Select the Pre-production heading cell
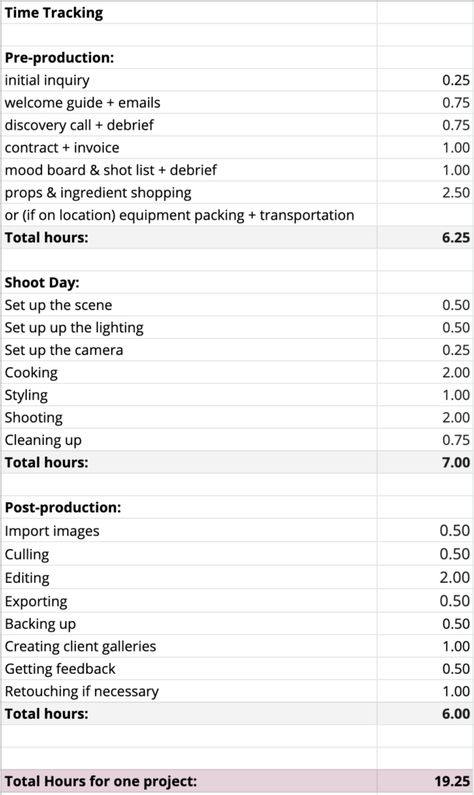The height and width of the screenshot is (795, 474). [189, 57]
